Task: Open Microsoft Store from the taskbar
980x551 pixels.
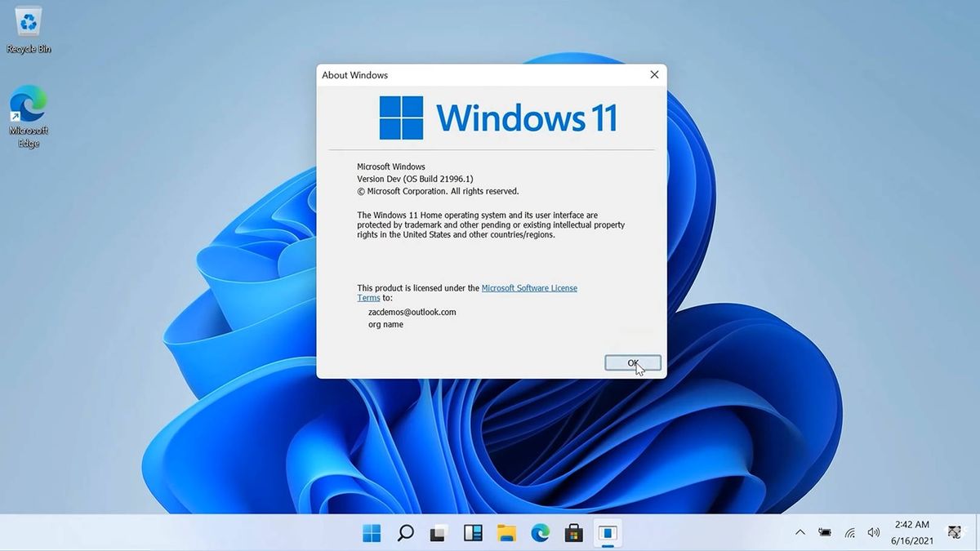Action: coord(573,534)
